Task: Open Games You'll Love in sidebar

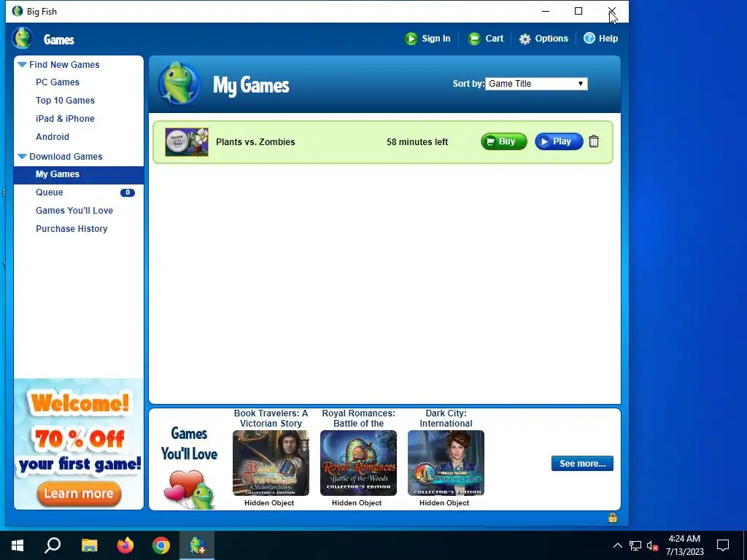Action: [74, 211]
